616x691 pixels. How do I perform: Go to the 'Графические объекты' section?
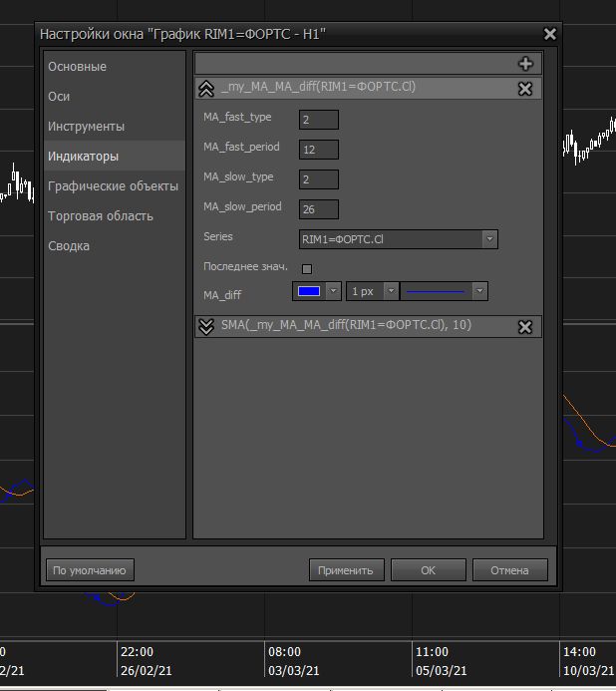pos(113,186)
